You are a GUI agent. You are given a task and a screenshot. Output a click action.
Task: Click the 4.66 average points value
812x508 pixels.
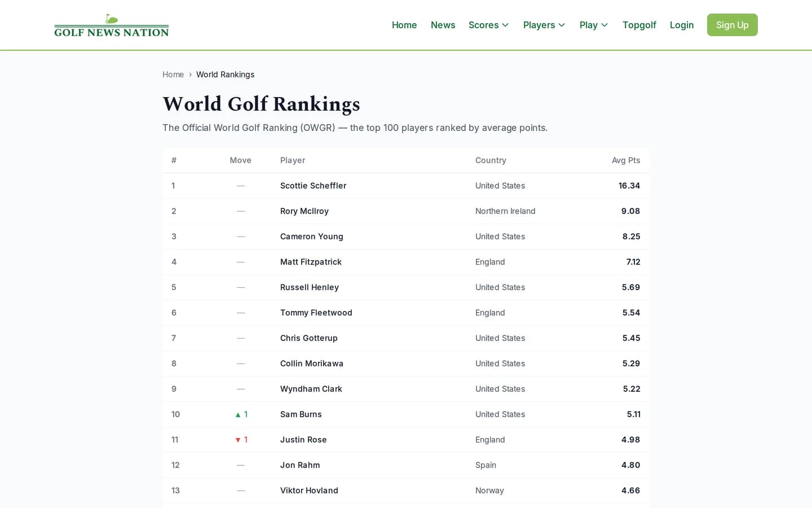pyautogui.click(x=631, y=491)
